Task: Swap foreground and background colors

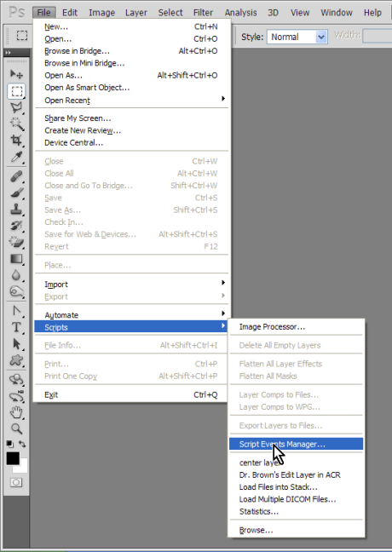Action: click(x=22, y=444)
